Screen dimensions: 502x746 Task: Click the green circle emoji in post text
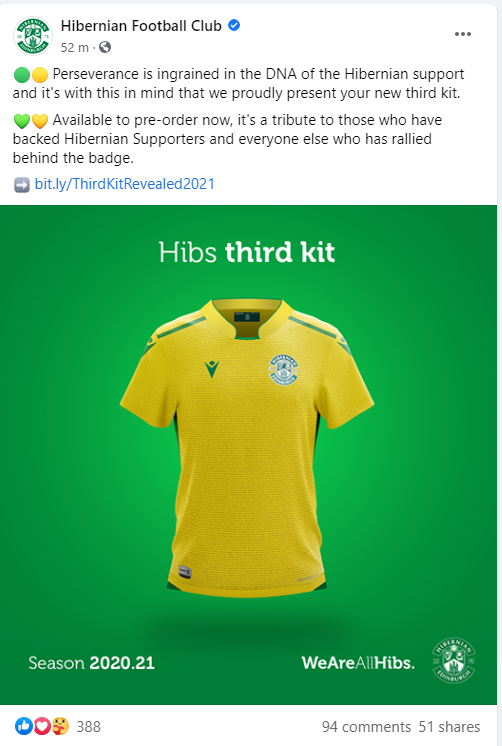point(22,75)
